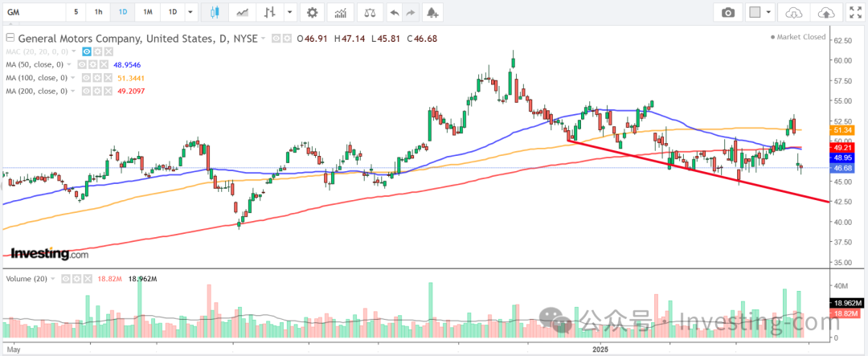Click the 2025 time axis label
Screen dimensions: 868x356
pos(600,350)
